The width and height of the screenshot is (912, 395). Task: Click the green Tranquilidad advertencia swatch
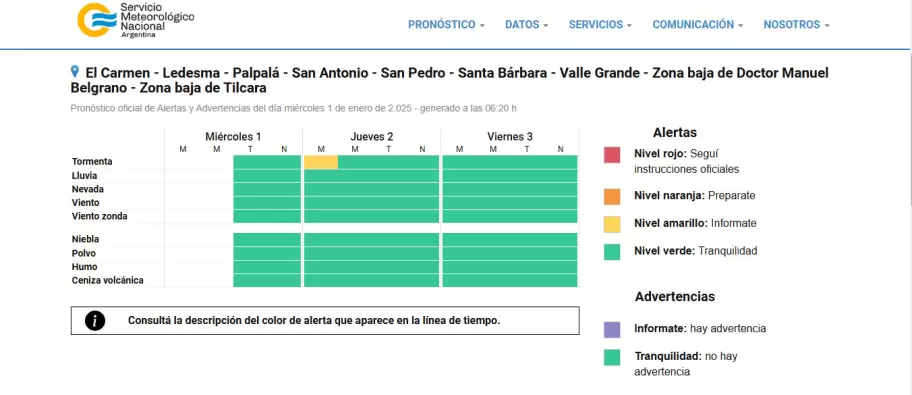pos(612,357)
